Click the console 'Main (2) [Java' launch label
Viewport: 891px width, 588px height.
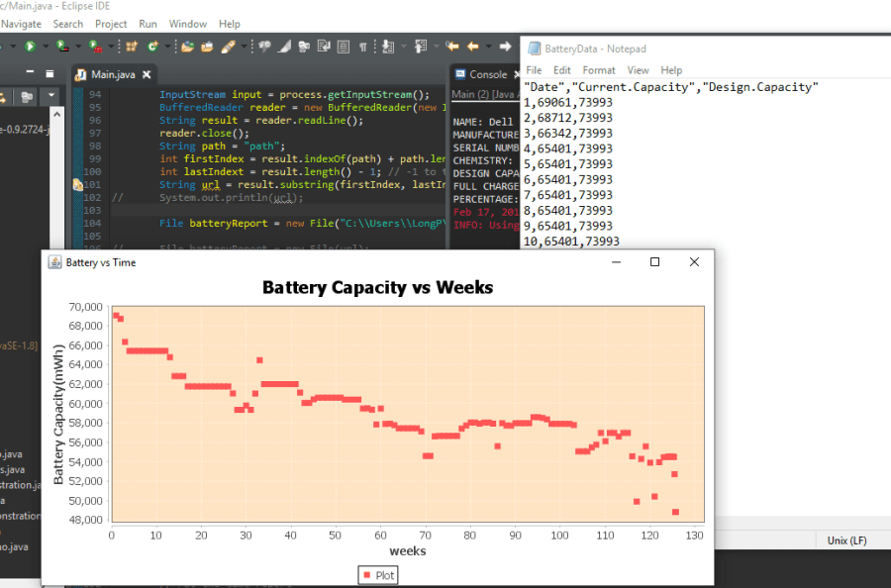(x=485, y=94)
